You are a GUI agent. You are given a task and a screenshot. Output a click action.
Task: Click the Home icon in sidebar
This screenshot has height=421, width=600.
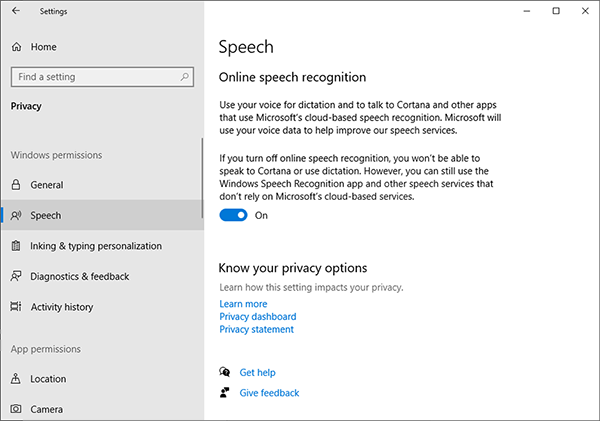pyautogui.click(x=17, y=47)
